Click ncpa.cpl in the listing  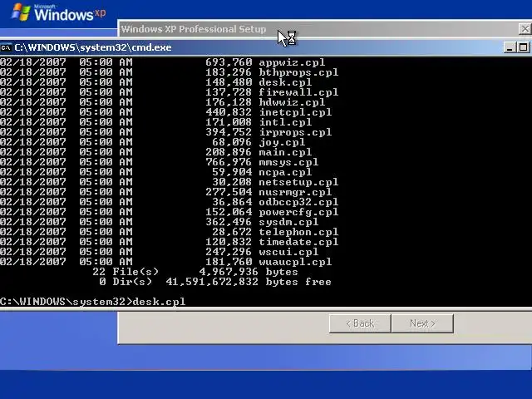(285, 172)
